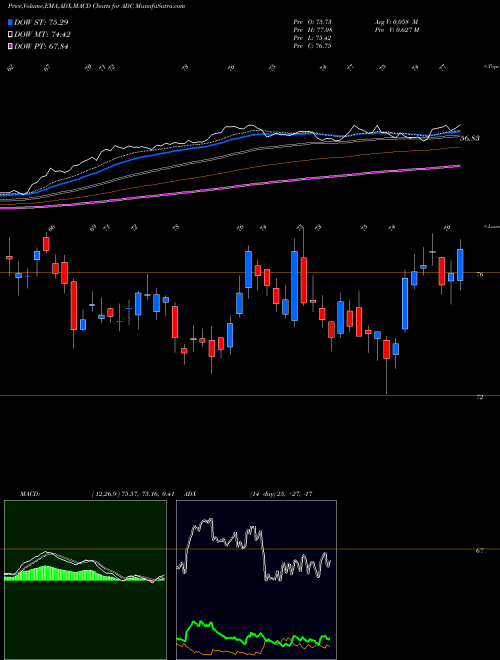500x660 pixels.
Task: Click the 56.83 price label beside EMA lines
Action: (470, 138)
